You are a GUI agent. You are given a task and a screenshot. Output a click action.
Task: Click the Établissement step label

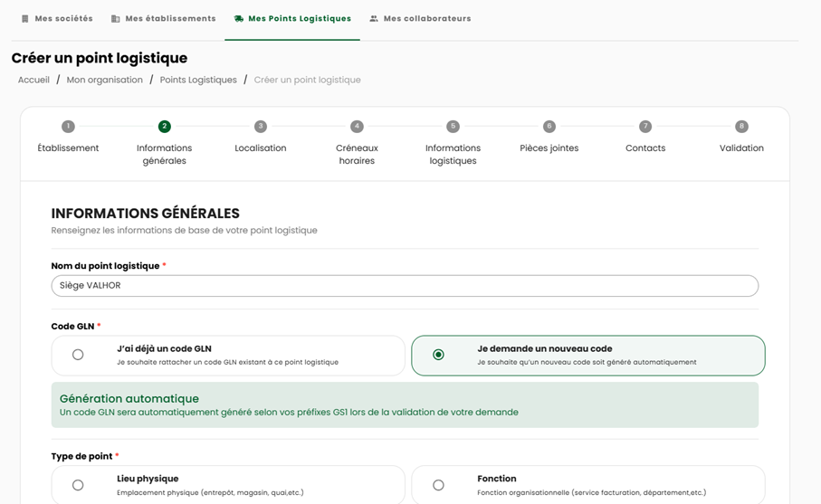tap(68, 148)
